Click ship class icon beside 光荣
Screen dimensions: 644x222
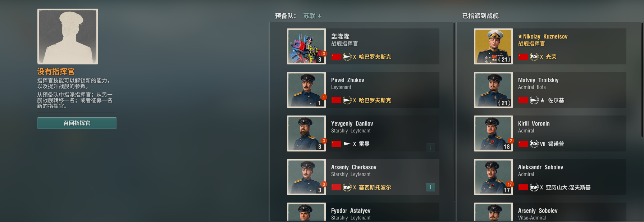534,57
